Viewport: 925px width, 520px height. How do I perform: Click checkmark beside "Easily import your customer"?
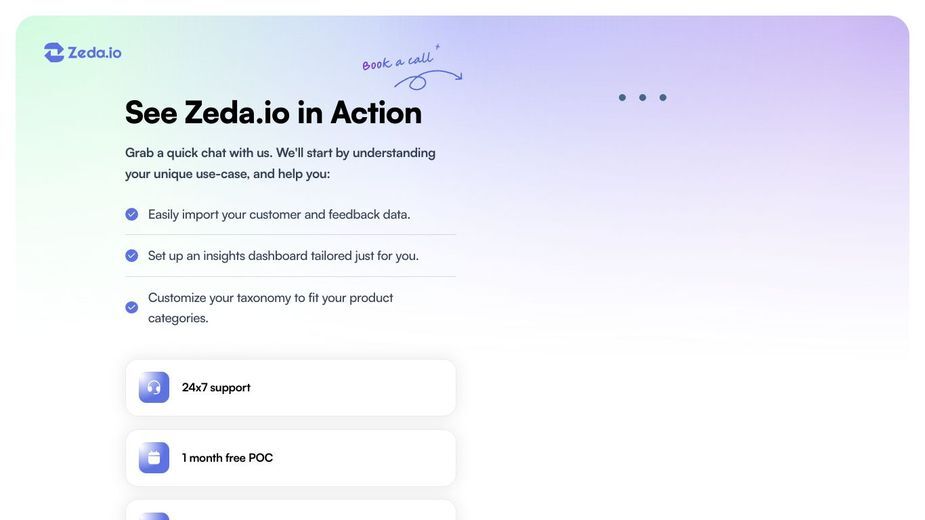click(132, 214)
